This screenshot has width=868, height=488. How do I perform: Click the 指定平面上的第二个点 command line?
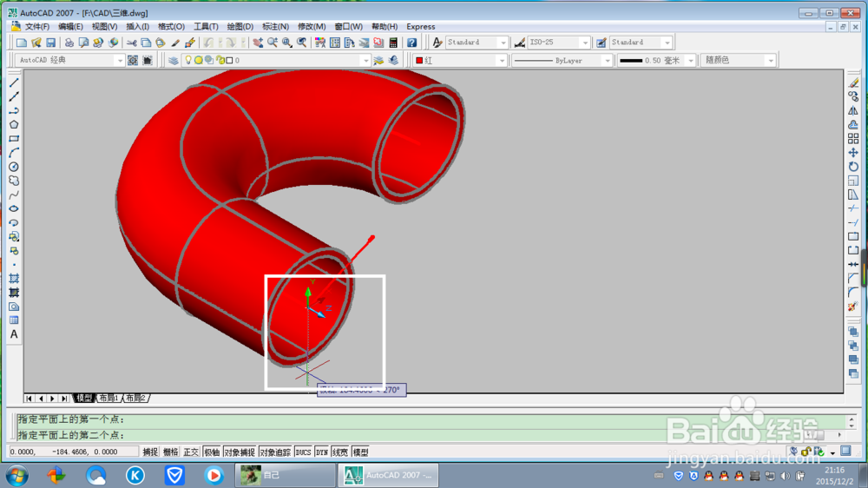pyautogui.click(x=430, y=435)
